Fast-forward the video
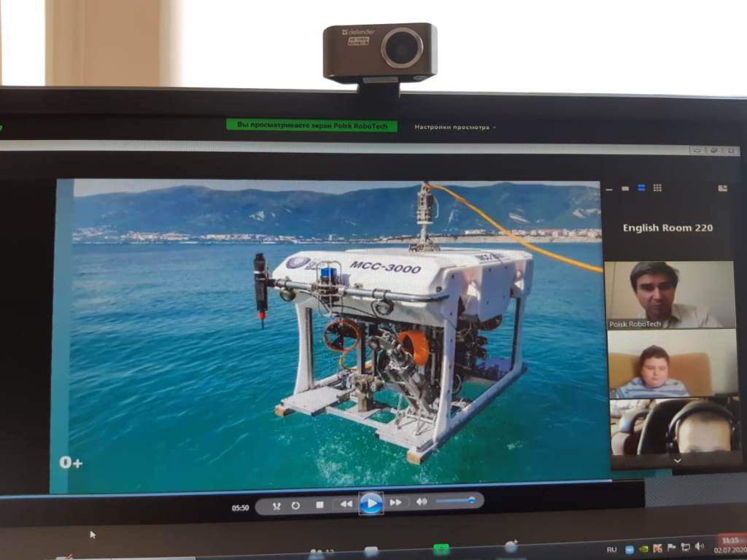This screenshot has width=747, height=560. pyautogui.click(x=395, y=502)
